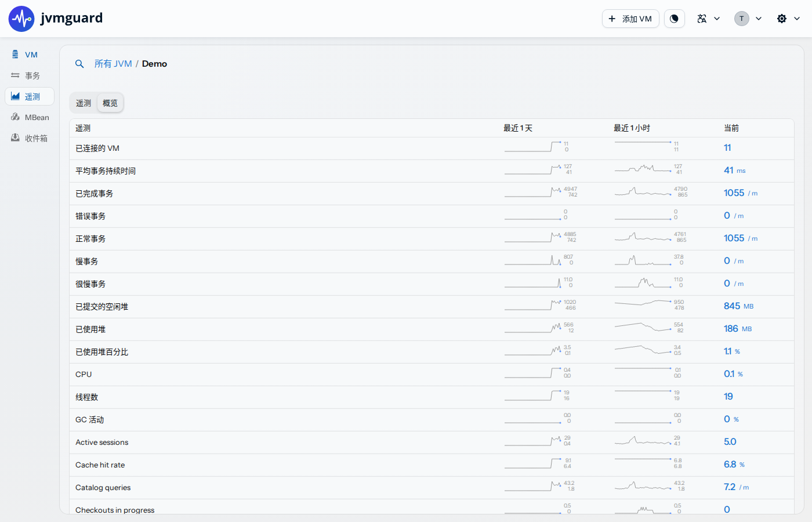The image size is (812, 522).
Task: Click the 1-hour sparkline for 已使用堆
Action: point(643,328)
